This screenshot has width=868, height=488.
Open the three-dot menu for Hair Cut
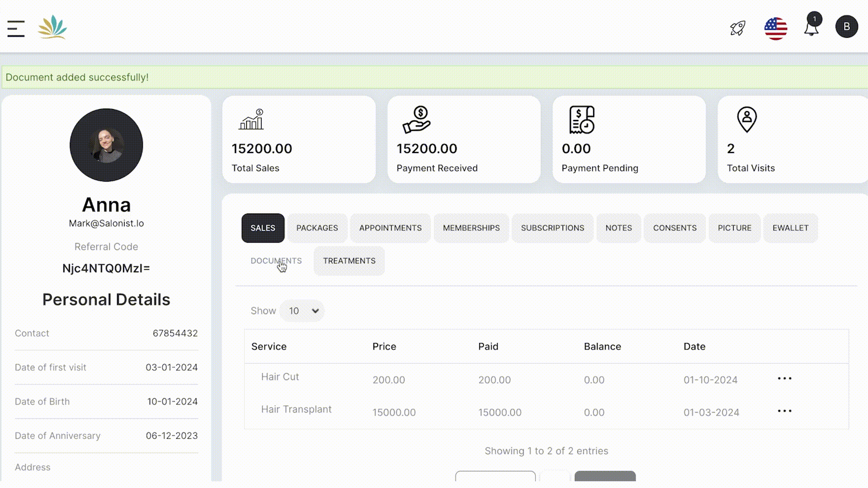coord(785,379)
